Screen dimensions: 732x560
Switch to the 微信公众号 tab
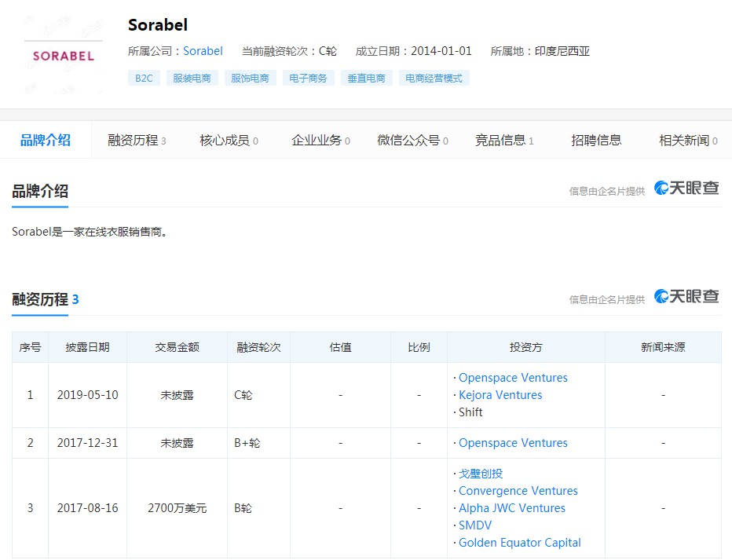point(412,140)
